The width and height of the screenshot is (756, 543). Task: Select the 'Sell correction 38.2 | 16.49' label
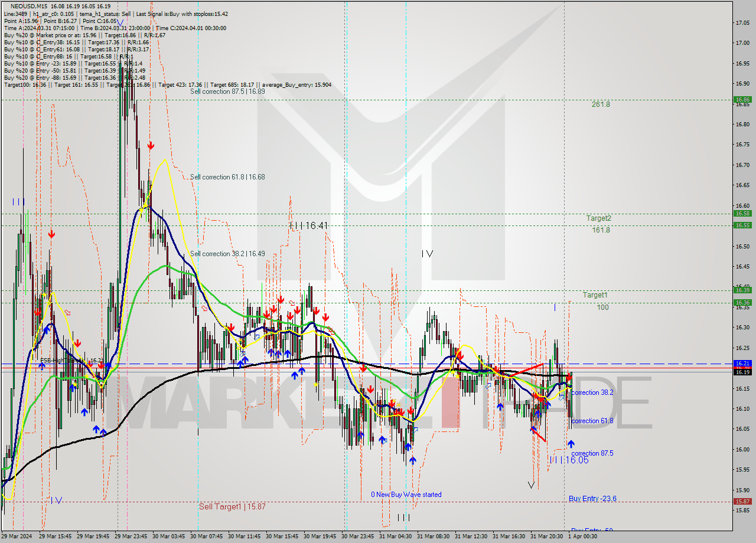tap(227, 254)
